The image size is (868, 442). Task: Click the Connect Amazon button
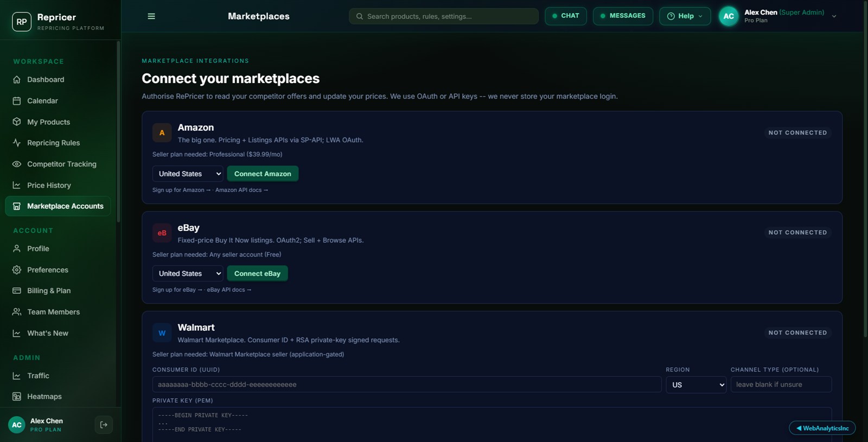pyautogui.click(x=263, y=174)
